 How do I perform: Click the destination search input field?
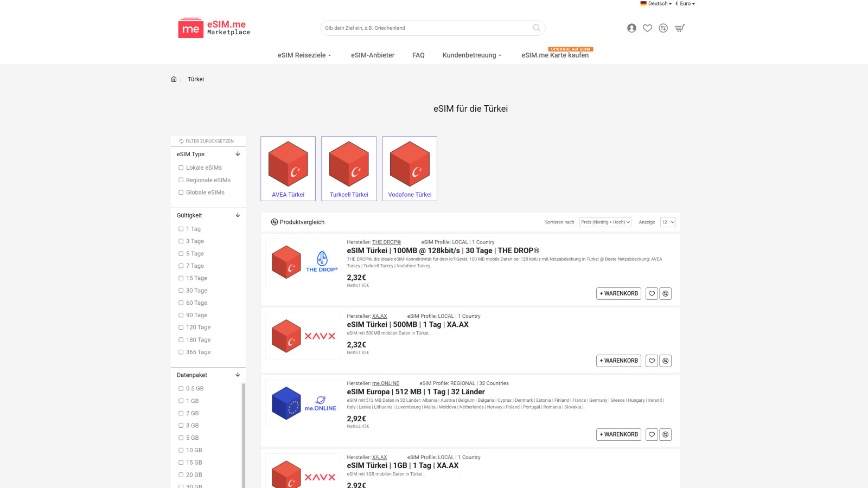pyautogui.click(x=426, y=28)
